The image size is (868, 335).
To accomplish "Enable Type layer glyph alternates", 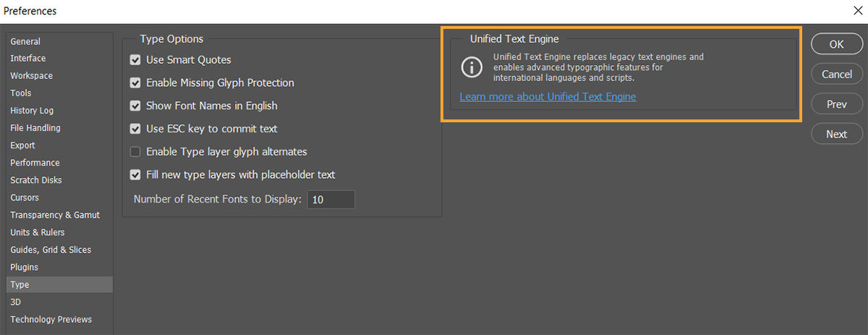I will (135, 153).
